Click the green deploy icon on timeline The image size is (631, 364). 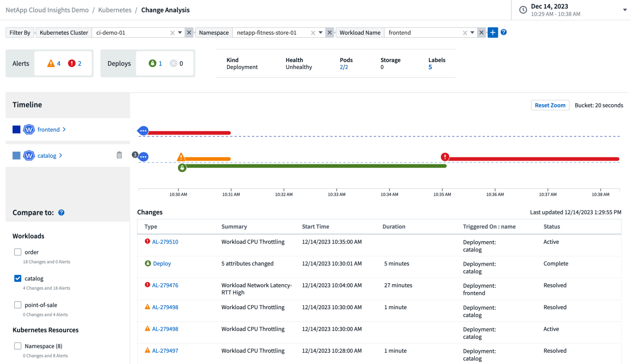click(182, 168)
